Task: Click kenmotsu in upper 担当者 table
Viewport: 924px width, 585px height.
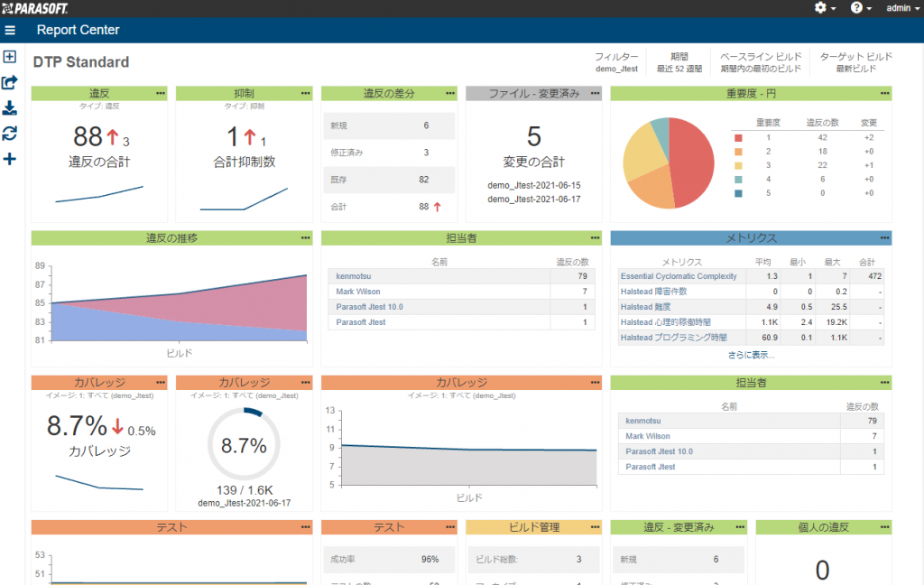Action: (354, 276)
